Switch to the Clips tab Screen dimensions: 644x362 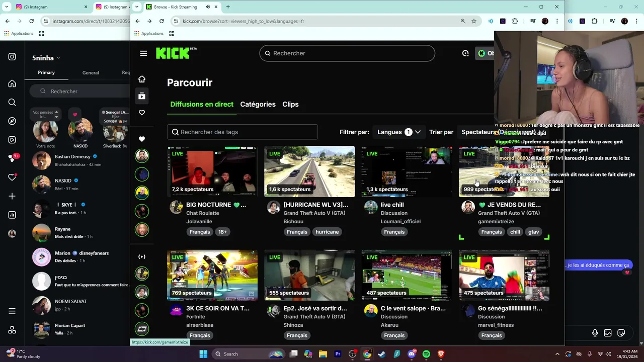(x=290, y=104)
